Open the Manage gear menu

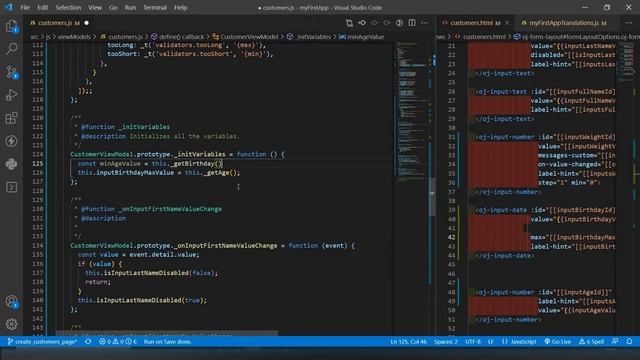[x=11, y=324]
